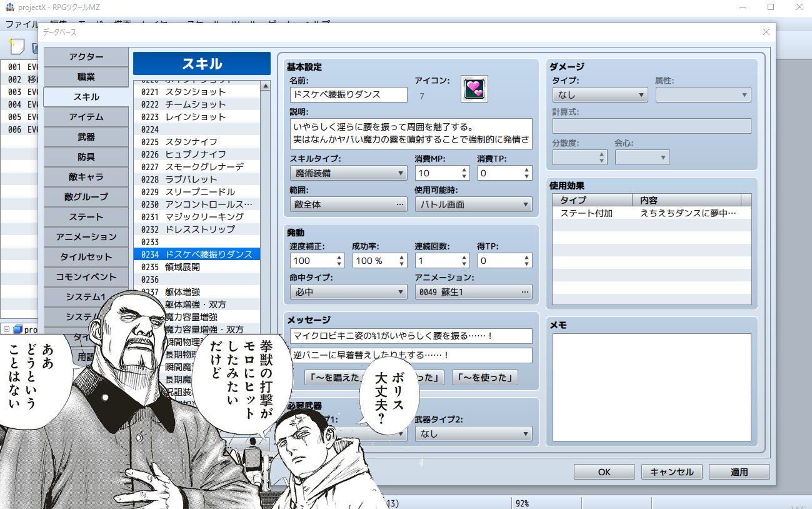Select the スキル tab

[x=86, y=96]
